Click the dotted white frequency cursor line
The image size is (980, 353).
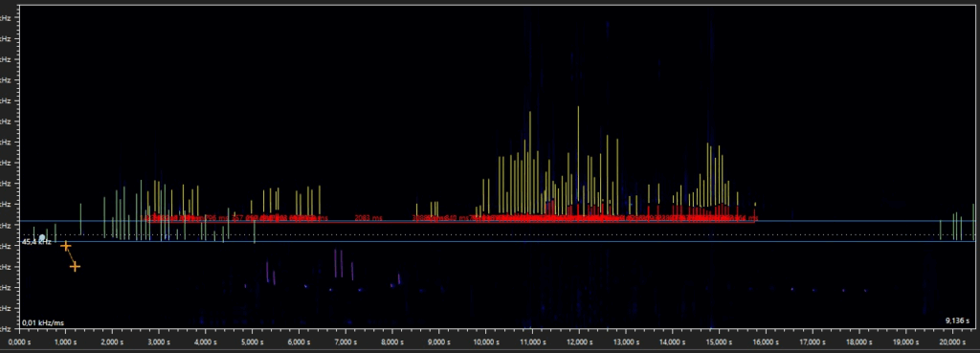[x=500, y=235]
